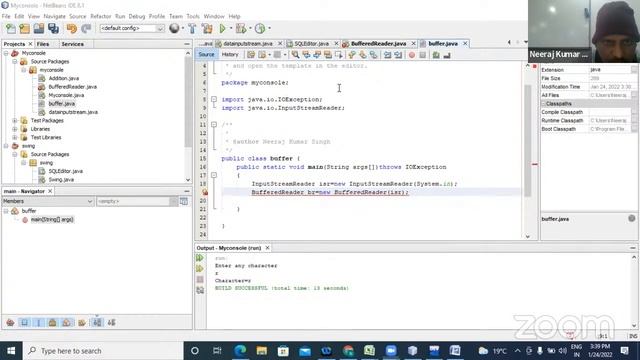Click the Open Project toolbar icon
The image size is (640, 360).
(x=39, y=29)
